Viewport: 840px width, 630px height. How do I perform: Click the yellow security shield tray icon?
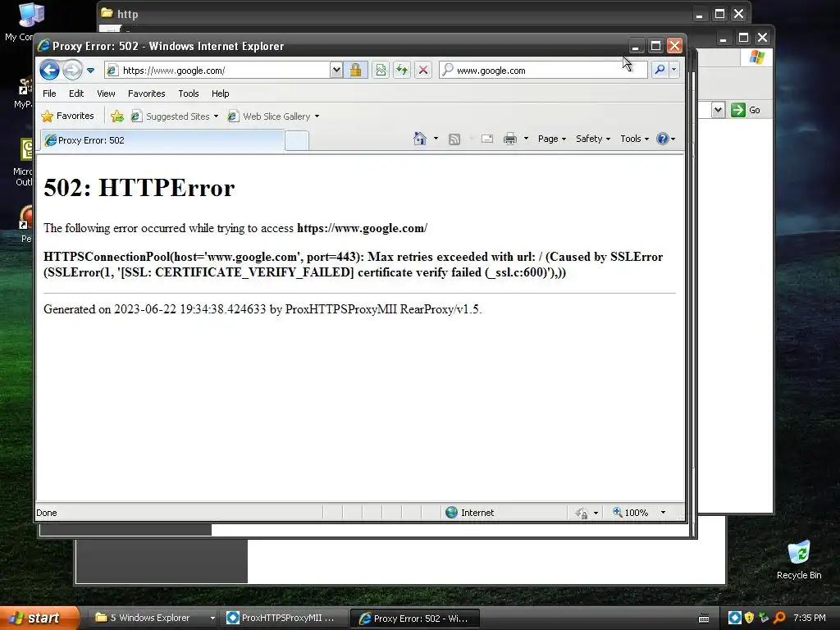click(x=750, y=618)
